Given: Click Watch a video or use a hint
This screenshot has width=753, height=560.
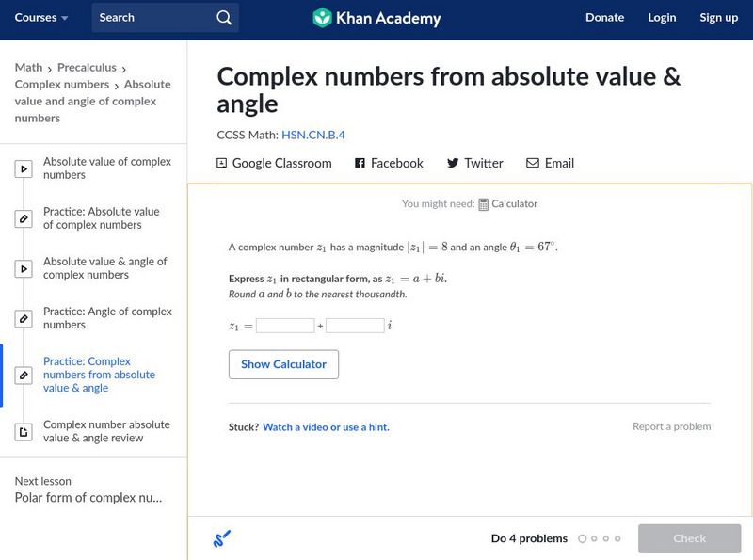Looking at the screenshot, I should tap(326, 427).
